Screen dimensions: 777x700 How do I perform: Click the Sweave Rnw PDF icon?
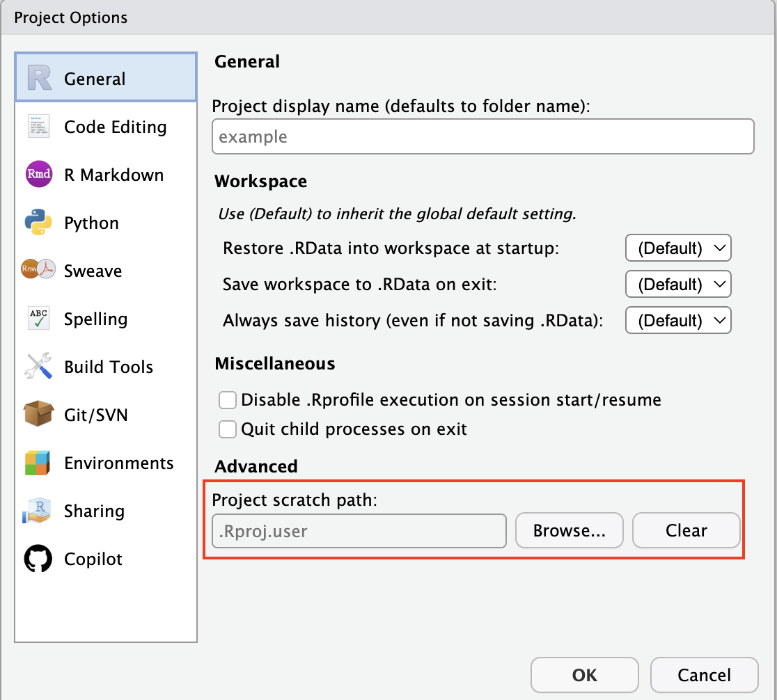38,269
